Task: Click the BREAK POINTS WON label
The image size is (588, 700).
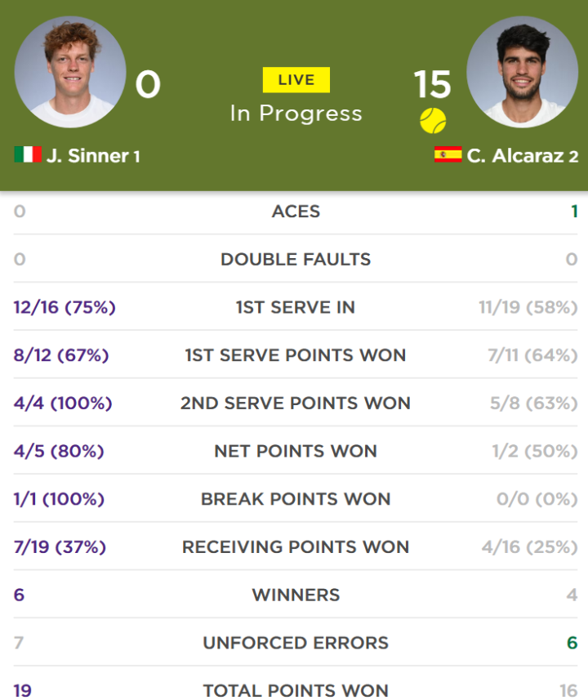Action: (x=296, y=499)
